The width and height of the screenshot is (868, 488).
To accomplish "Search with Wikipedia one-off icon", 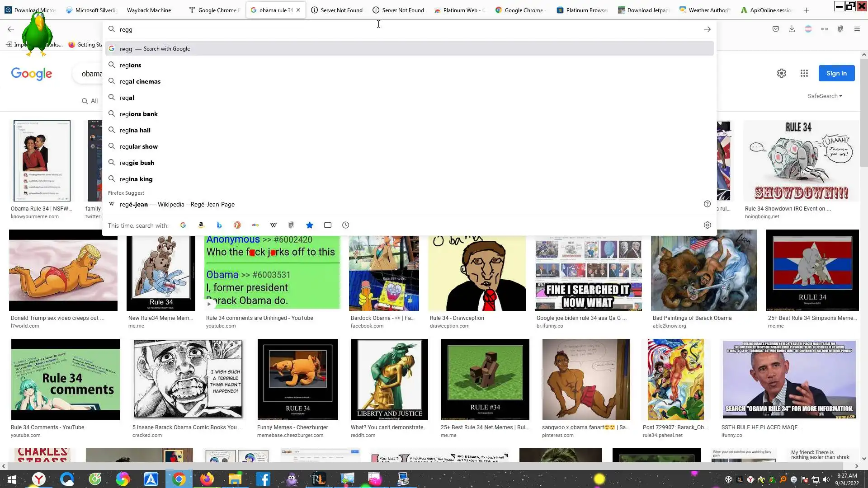I will coord(274,225).
